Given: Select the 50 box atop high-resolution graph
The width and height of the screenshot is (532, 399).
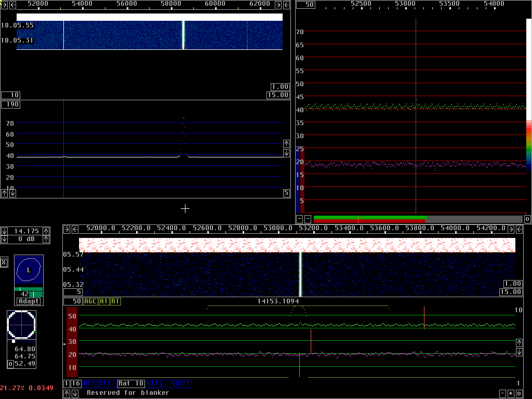Looking at the screenshot, I should (305, 5).
